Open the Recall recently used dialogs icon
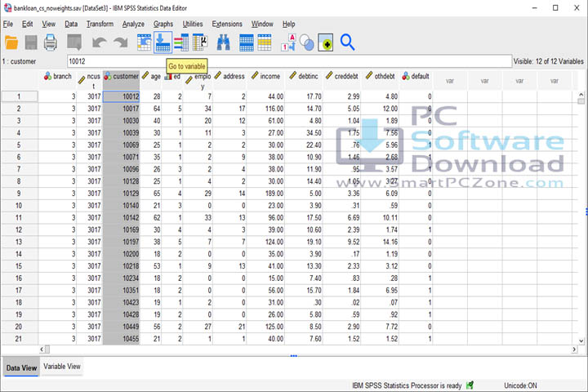Viewport: 588px width, 392px height. 74,42
